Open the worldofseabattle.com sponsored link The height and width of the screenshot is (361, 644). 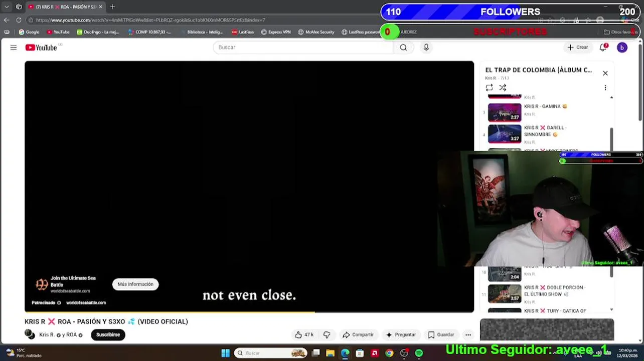point(86,303)
